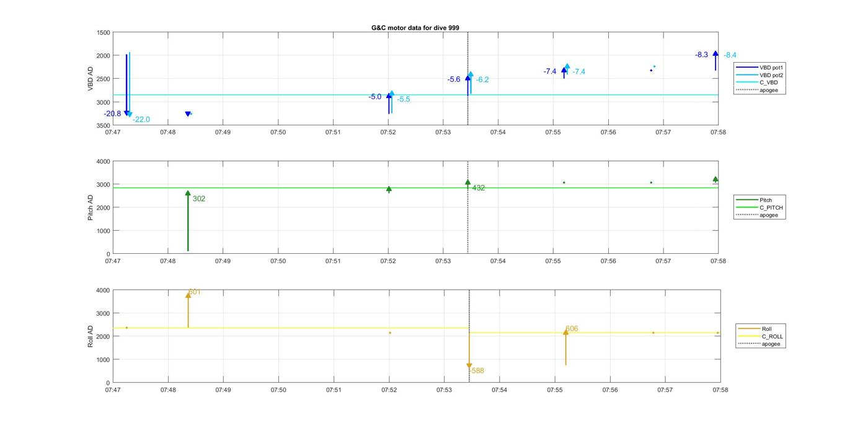Click the 'Roll AD' y-axis label

tap(91, 336)
